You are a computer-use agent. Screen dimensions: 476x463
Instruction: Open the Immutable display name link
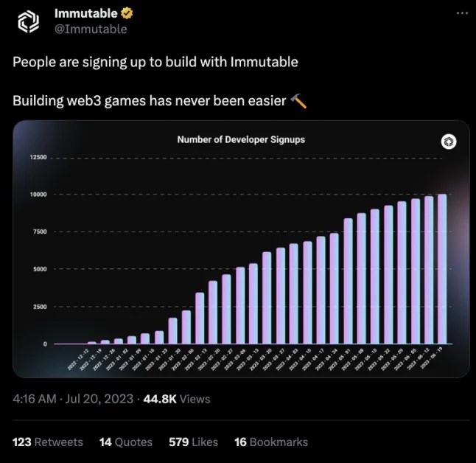click(x=85, y=14)
